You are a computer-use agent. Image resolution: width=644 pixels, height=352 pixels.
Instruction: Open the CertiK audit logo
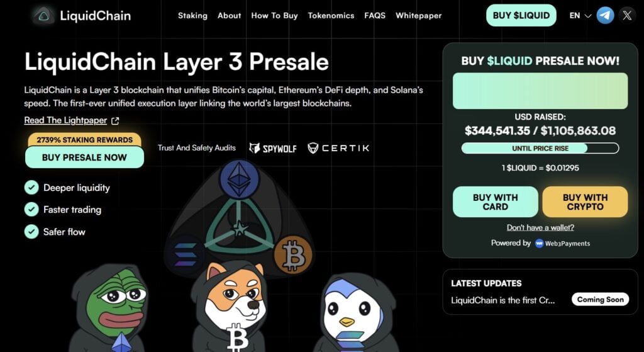click(338, 148)
